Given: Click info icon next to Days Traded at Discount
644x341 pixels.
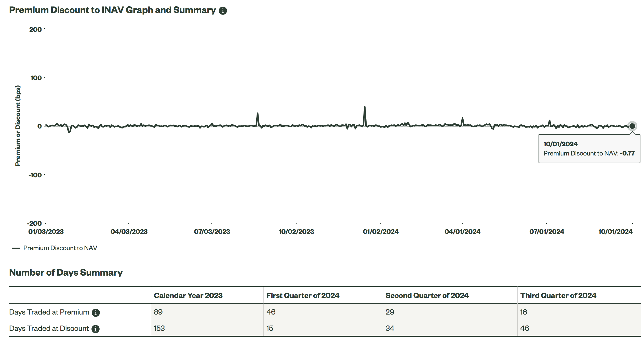Looking at the screenshot, I should (x=96, y=329).
